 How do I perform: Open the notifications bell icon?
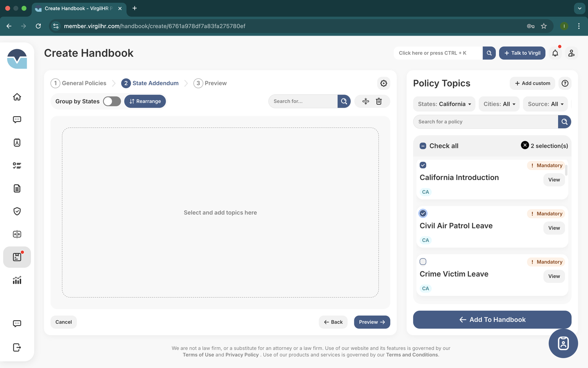[x=555, y=53]
